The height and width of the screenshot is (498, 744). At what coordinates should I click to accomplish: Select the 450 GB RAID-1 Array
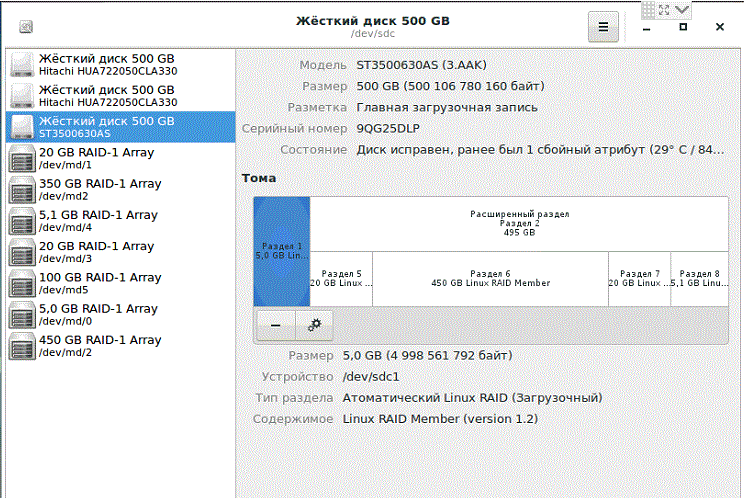(121, 346)
